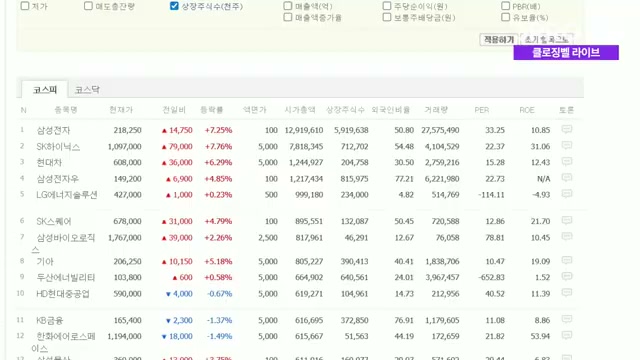
Task: Open the 삼성전자 stock link
Action: click(53, 130)
